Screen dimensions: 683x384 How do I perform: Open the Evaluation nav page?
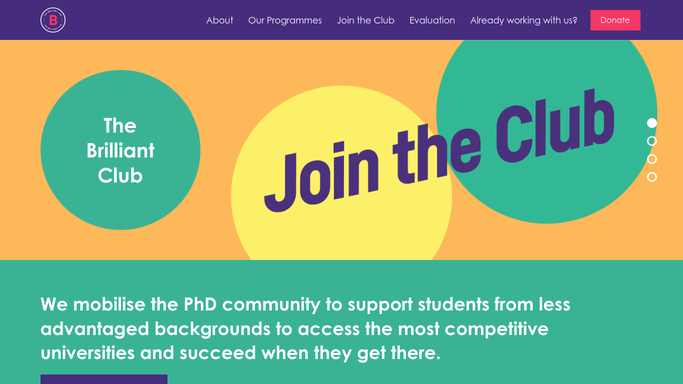[432, 20]
